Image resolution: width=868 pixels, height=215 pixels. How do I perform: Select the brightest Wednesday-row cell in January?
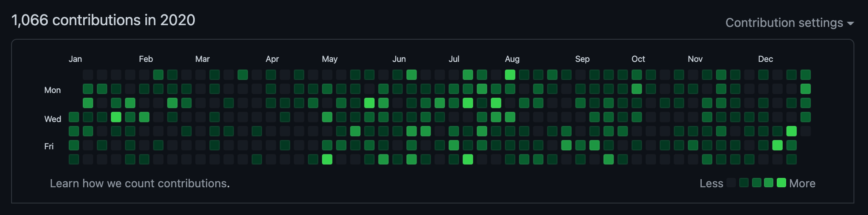pyautogui.click(x=116, y=117)
